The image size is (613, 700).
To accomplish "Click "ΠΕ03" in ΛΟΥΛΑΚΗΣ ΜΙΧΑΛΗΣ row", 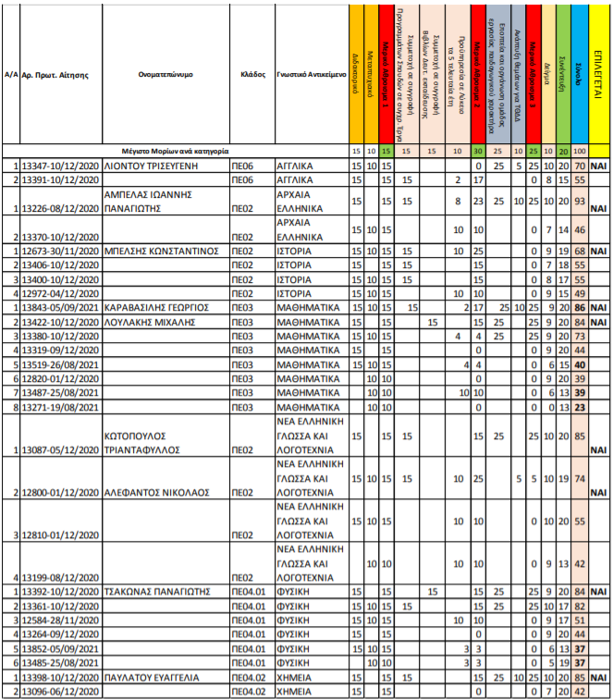I will click(242, 322).
